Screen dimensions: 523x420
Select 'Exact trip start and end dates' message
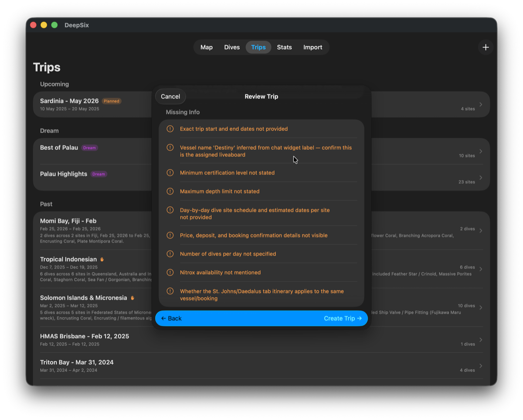(234, 129)
